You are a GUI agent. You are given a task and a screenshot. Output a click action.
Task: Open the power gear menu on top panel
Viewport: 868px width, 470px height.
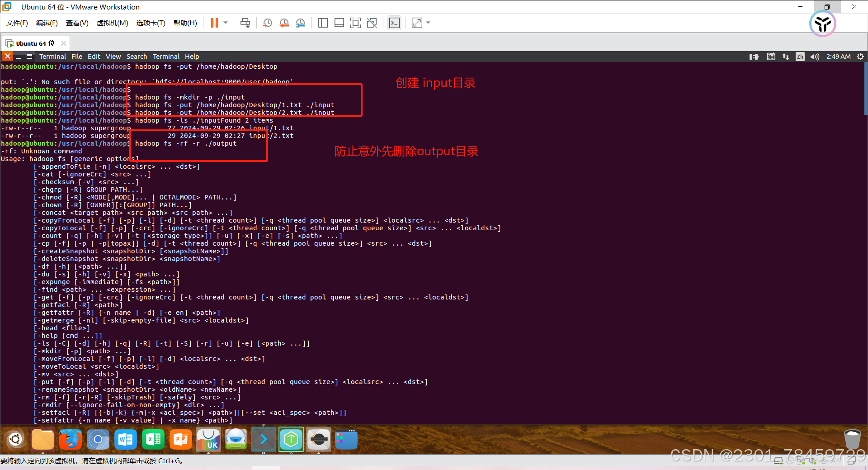click(860, 56)
